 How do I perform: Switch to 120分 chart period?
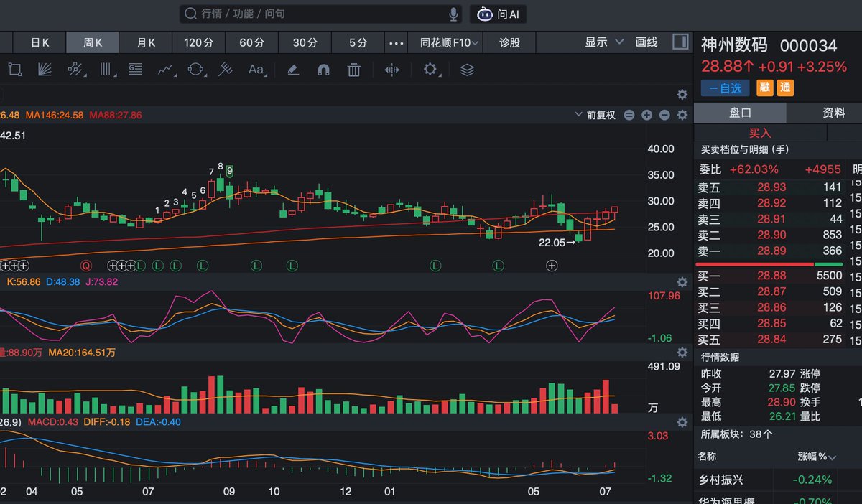(x=199, y=42)
